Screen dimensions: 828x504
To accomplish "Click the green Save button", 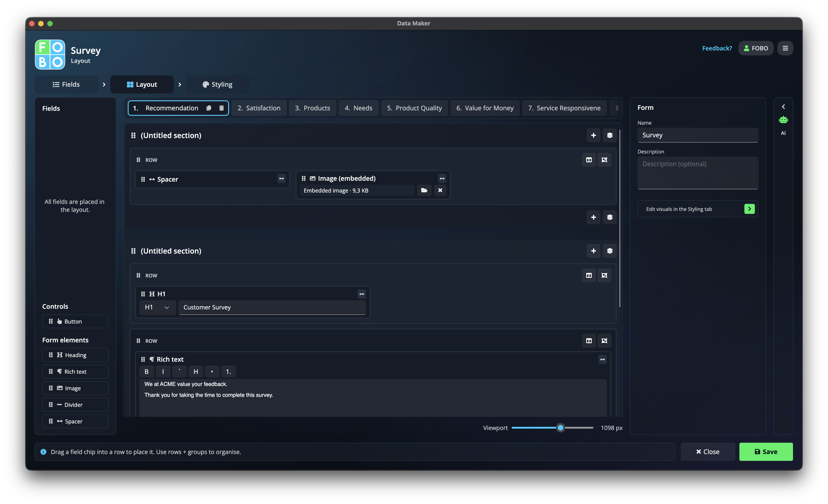I will 766,452.
